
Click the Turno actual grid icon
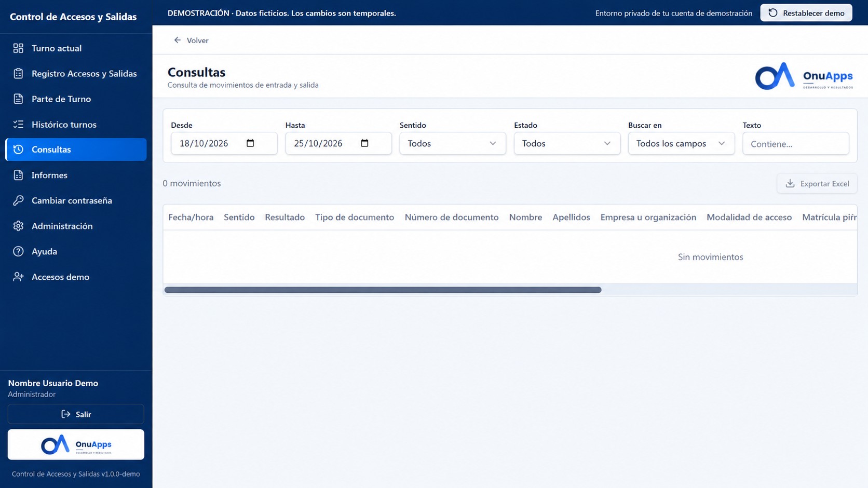tap(18, 48)
